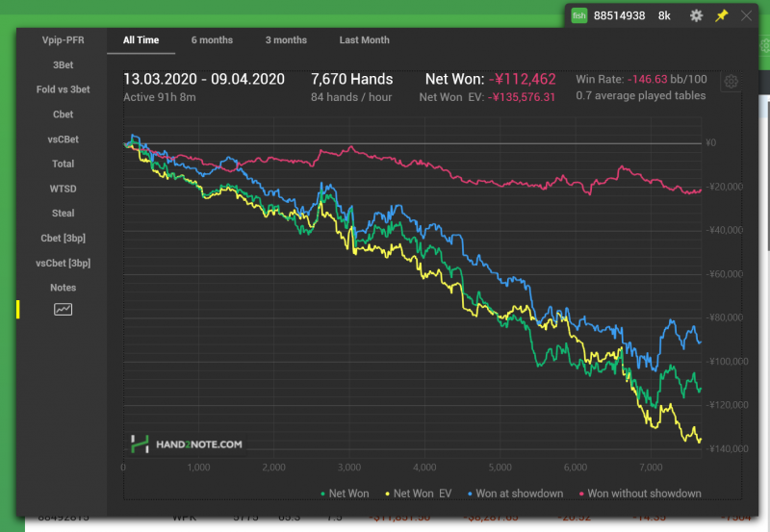Switch to the 6 months tab
The image size is (770, 532).
tap(212, 40)
